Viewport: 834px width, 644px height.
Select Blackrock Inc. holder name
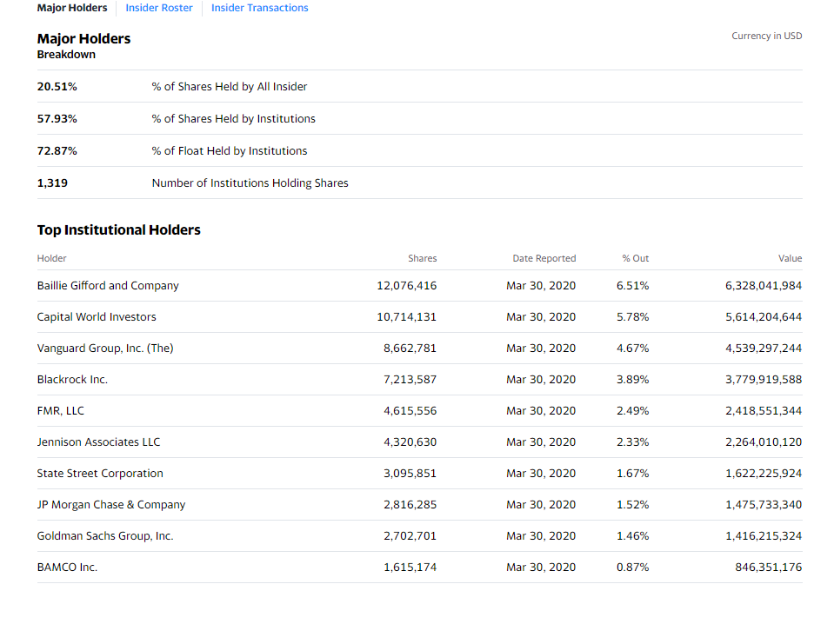point(72,380)
